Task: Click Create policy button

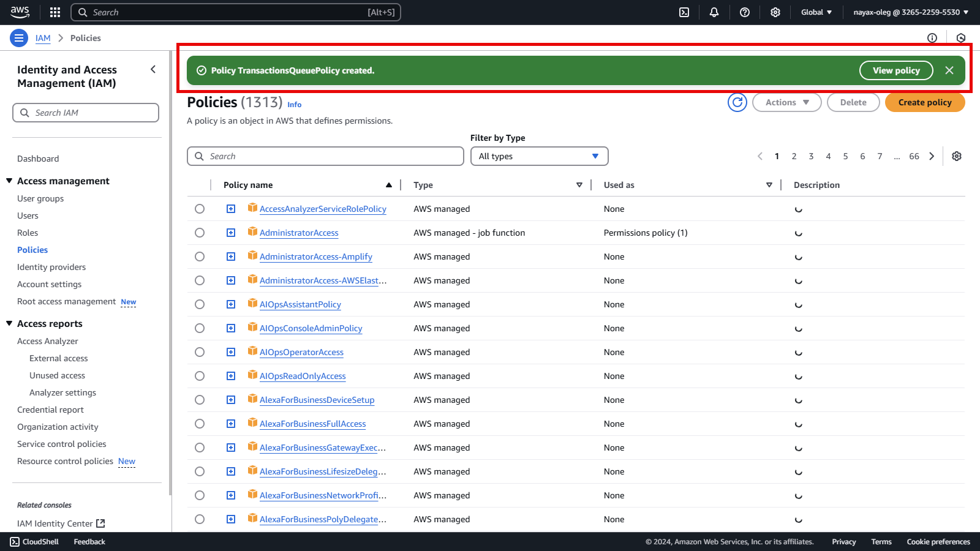Action: (925, 102)
